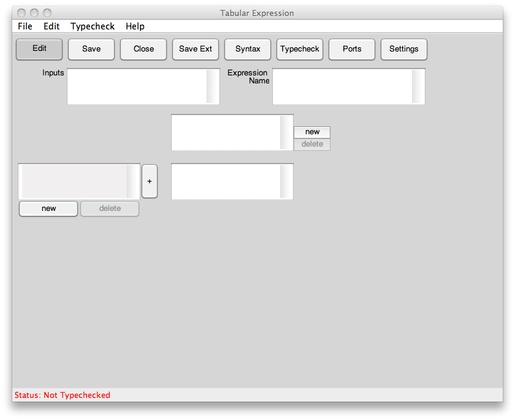Open the File menu
The width and height of the screenshot is (515, 420).
[25, 26]
